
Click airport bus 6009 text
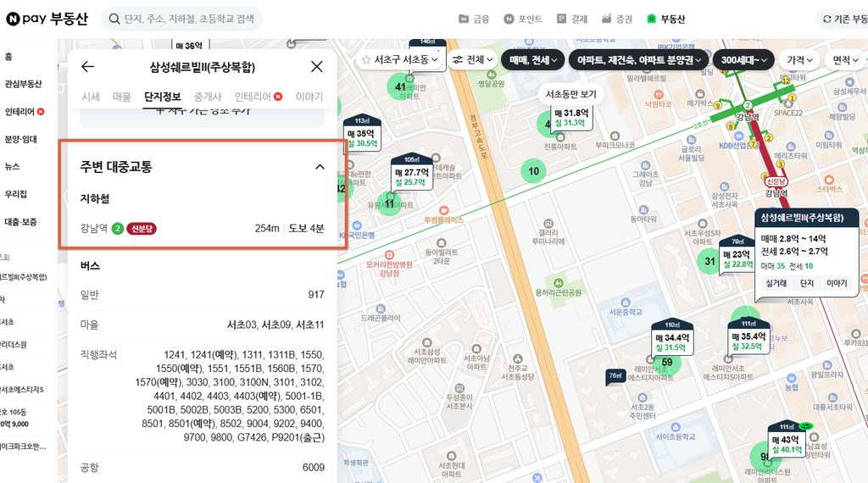click(314, 468)
